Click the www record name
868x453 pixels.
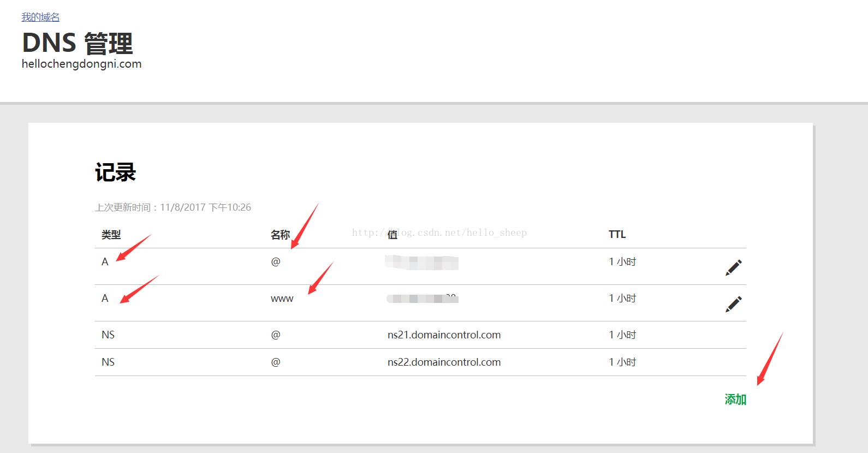click(282, 299)
